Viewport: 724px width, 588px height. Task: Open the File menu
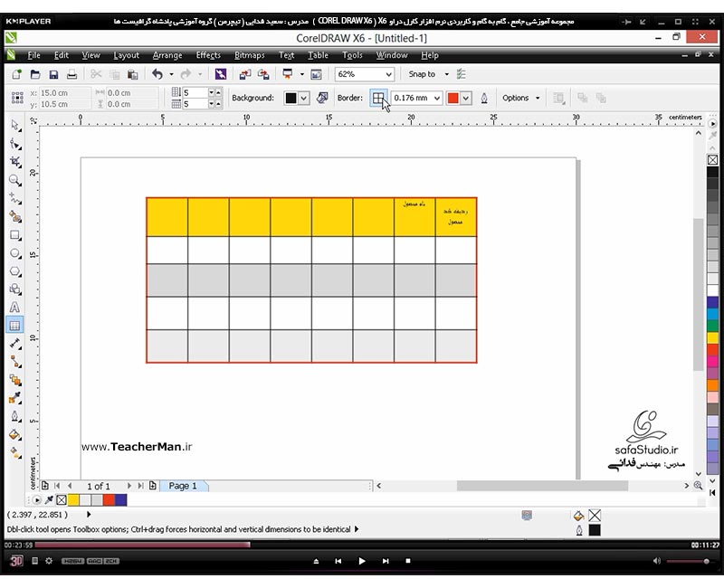(33, 55)
